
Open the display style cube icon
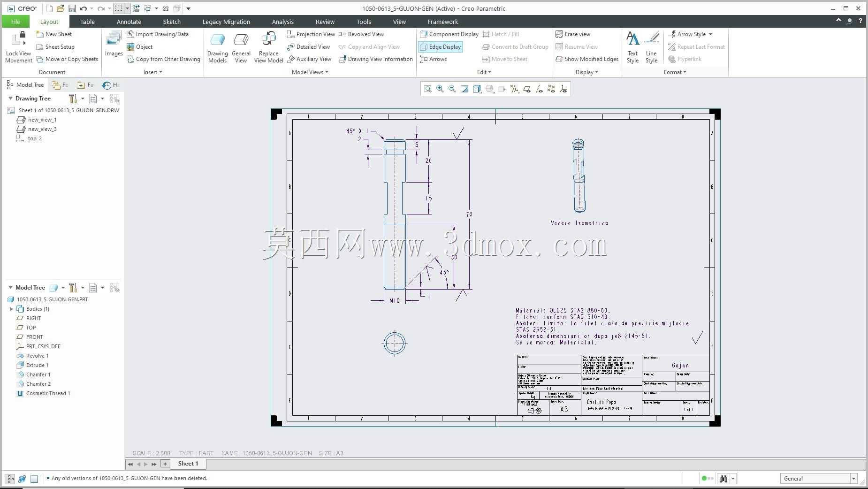point(477,89)
